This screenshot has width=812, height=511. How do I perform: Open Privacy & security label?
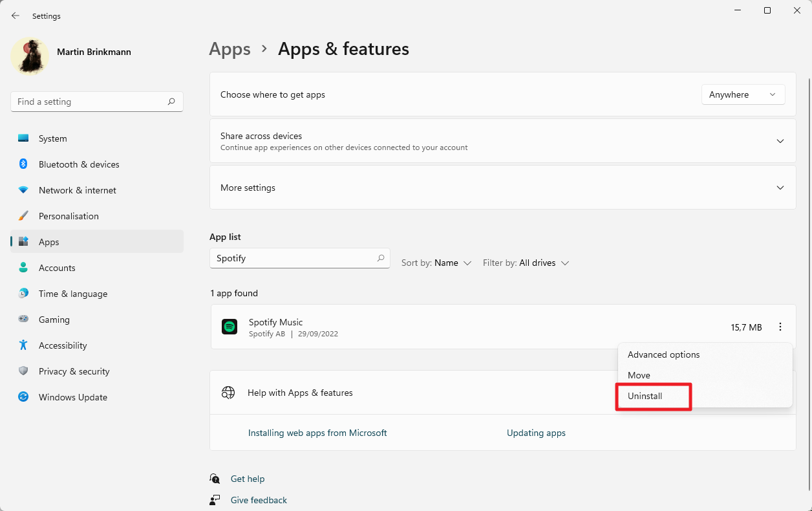(74, 371)
